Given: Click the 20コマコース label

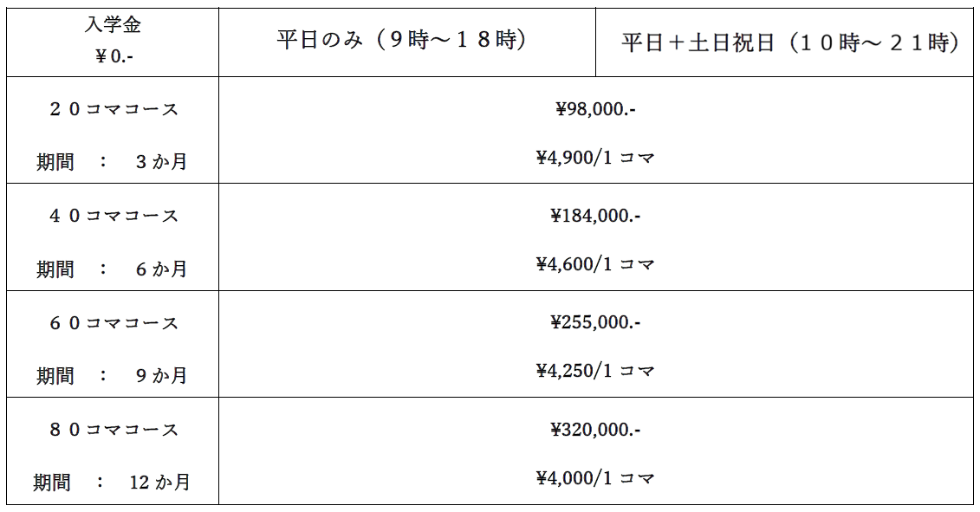Looking at the screenshot, I should (x=114, y=109).
